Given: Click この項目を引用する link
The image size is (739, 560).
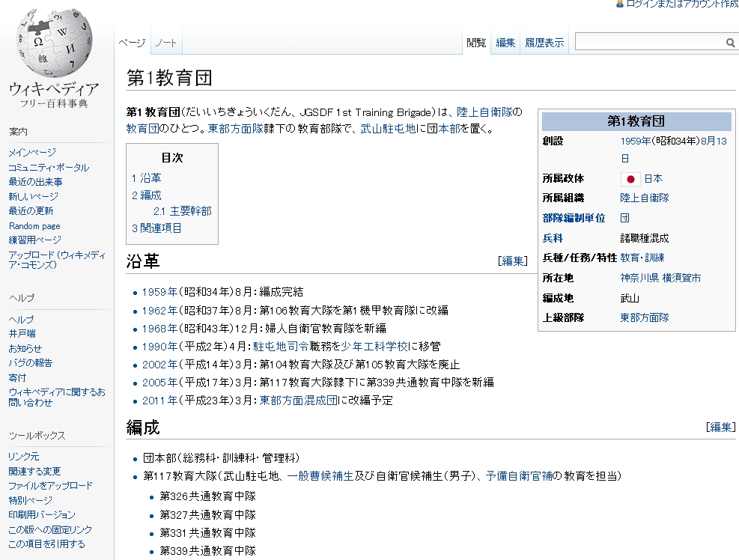Looking at the screenshot, I should [46, 544].
